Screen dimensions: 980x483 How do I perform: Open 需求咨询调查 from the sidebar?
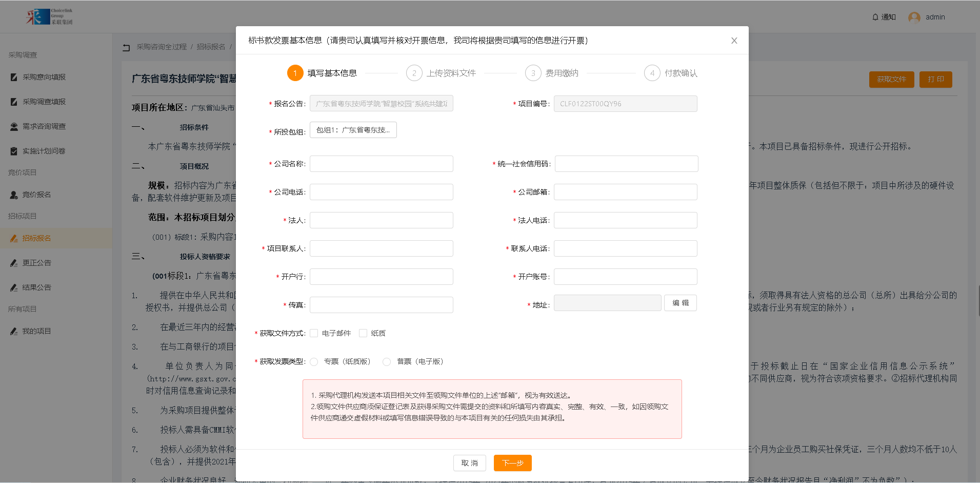[x=44, y=126]
